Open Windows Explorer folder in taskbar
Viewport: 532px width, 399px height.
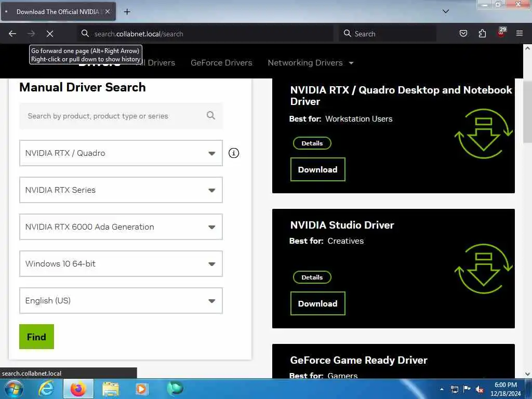tap(111, 389)
